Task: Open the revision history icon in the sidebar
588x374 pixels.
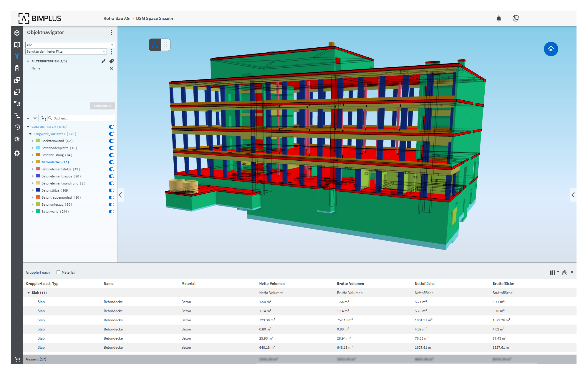Action: 17,127
